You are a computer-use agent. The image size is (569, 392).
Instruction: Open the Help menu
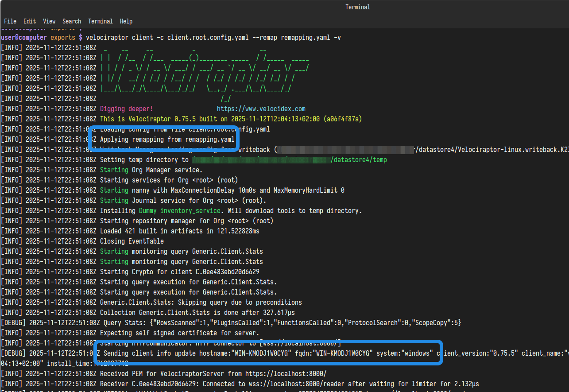click(x=126, y=21)
